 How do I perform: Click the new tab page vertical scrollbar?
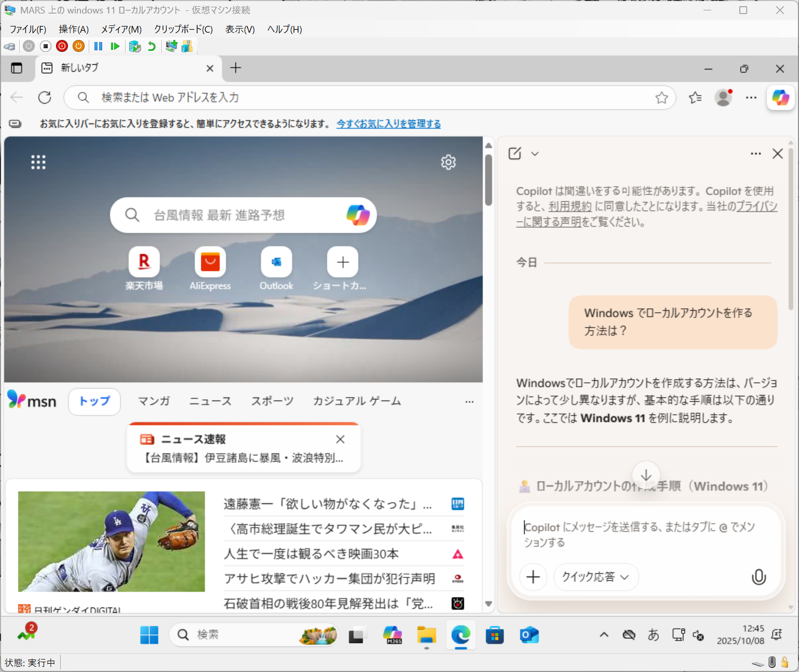(488, 363)
